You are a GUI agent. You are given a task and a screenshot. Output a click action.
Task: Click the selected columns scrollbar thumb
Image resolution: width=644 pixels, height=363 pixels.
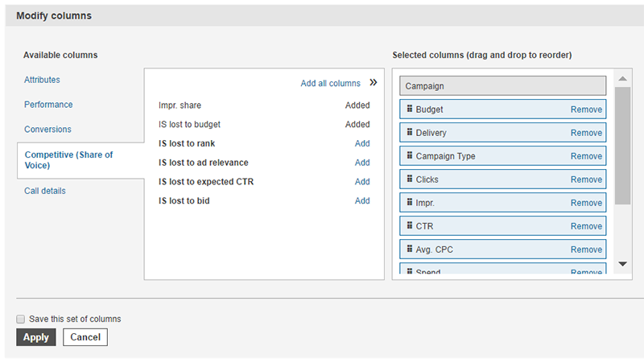coord(622,145)
